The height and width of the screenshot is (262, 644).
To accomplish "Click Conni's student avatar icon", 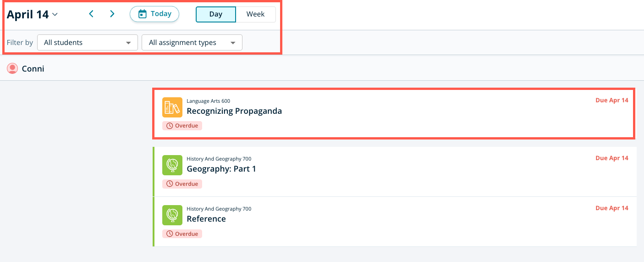I will pyautogui.click(x=12, y=69).
